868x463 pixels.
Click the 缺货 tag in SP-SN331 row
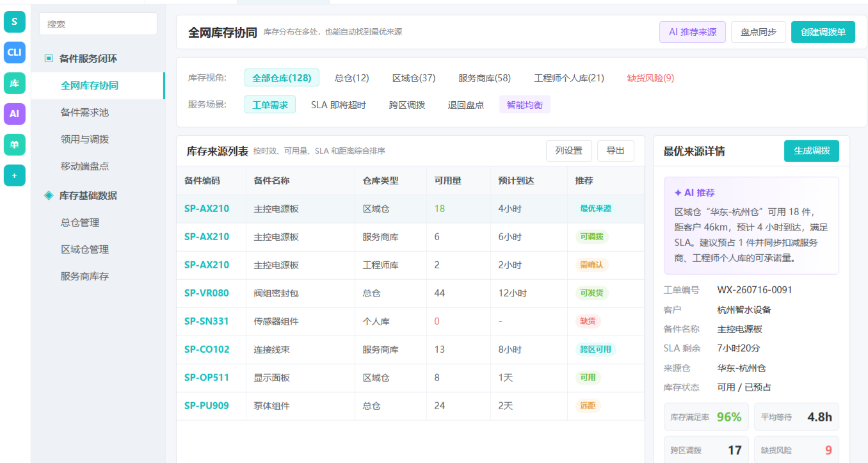pyautogui.click(x=588, y=321)
